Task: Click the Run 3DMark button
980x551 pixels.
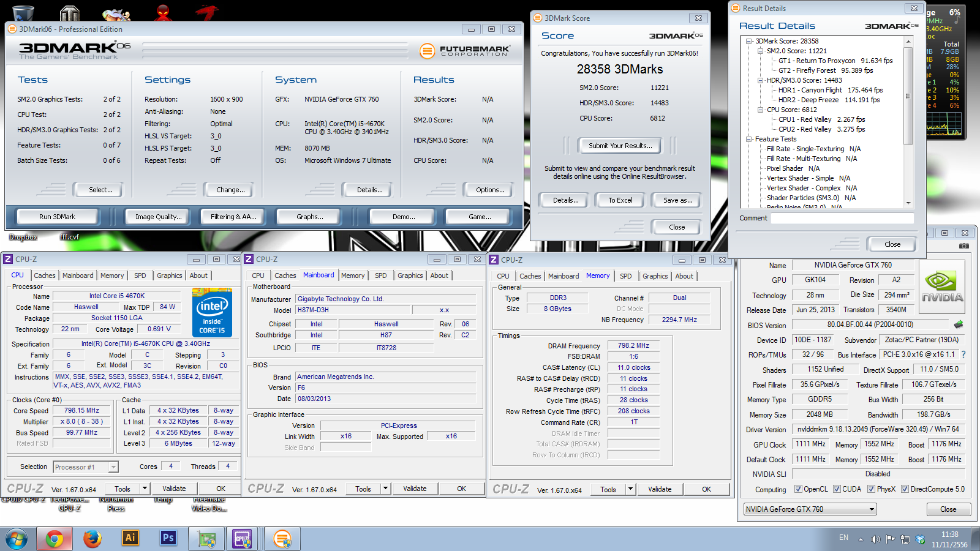Action: click(x=58, y=217)
